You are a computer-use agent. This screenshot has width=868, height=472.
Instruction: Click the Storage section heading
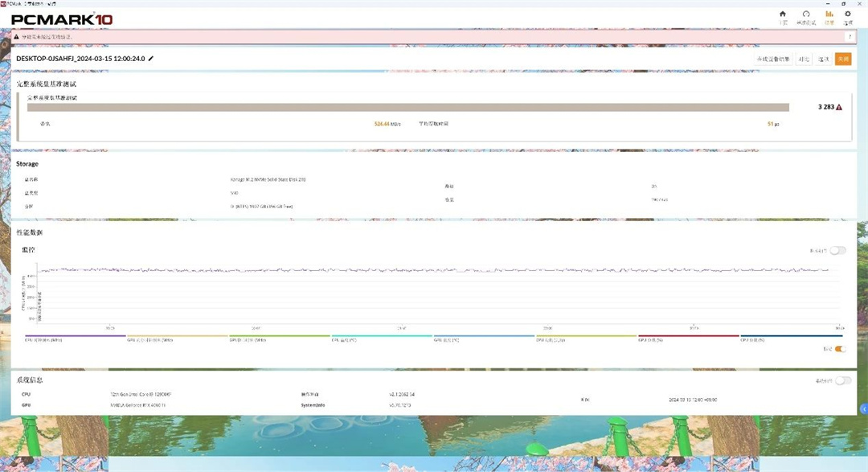pos(27,164)
